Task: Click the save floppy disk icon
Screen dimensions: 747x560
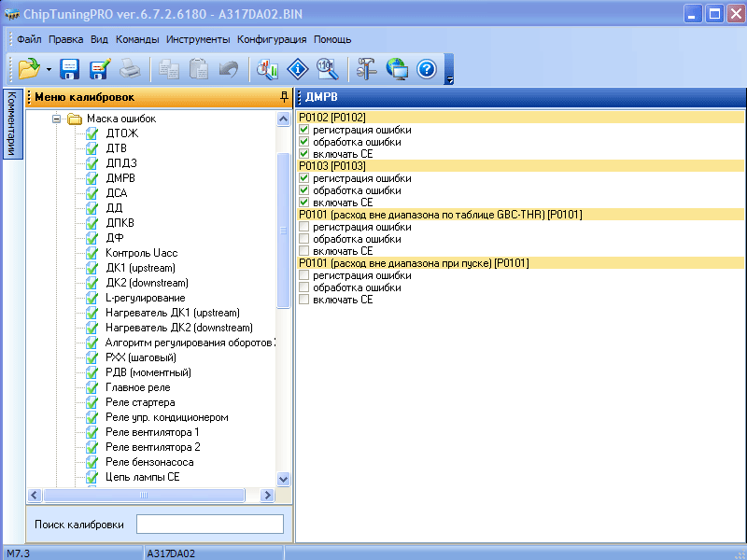Action: click(69, 68)
